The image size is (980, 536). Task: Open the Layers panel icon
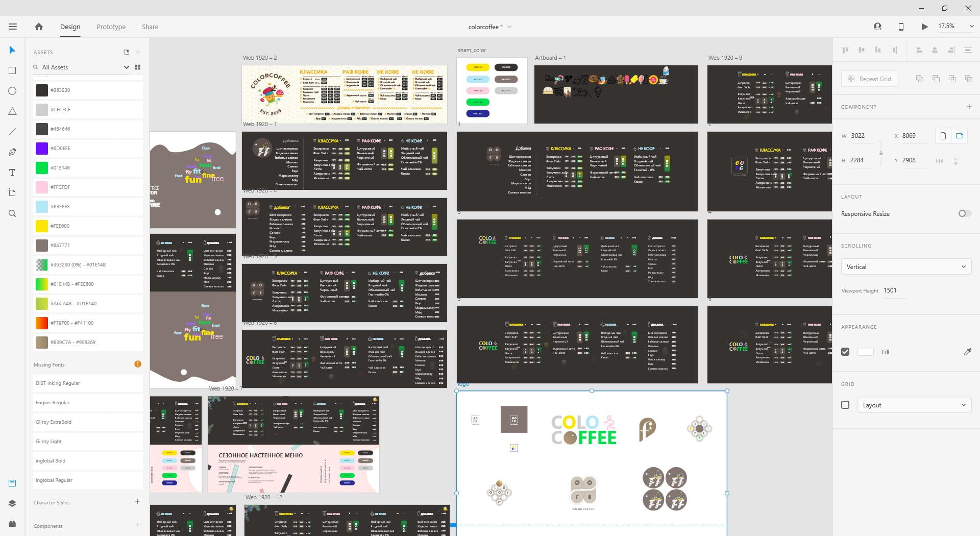point(12,503)
